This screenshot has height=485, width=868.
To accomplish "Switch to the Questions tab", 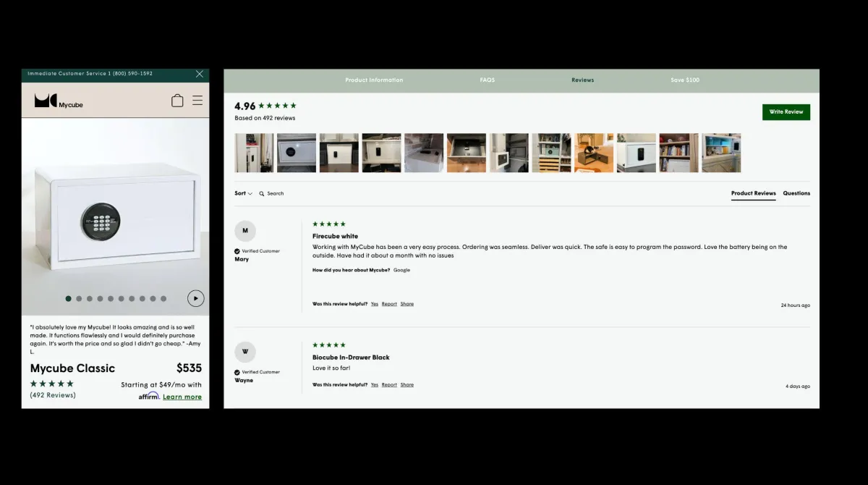I will click(x=796, y=193).
